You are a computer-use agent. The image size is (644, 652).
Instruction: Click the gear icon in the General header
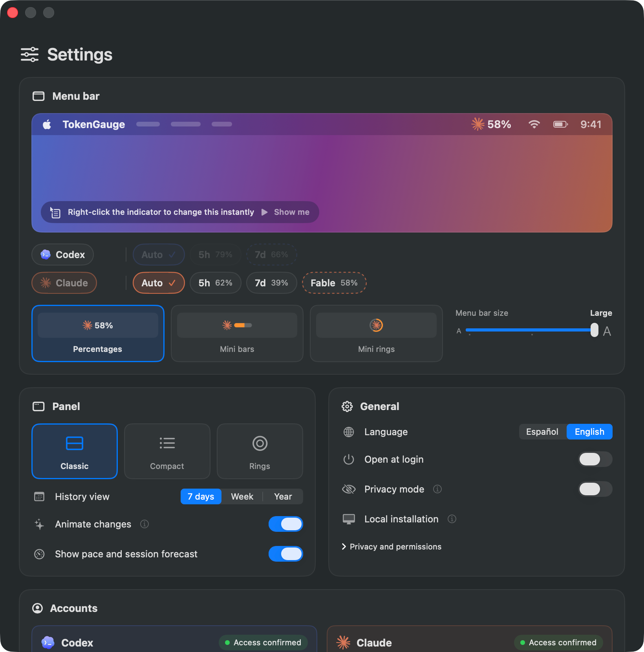347,407
